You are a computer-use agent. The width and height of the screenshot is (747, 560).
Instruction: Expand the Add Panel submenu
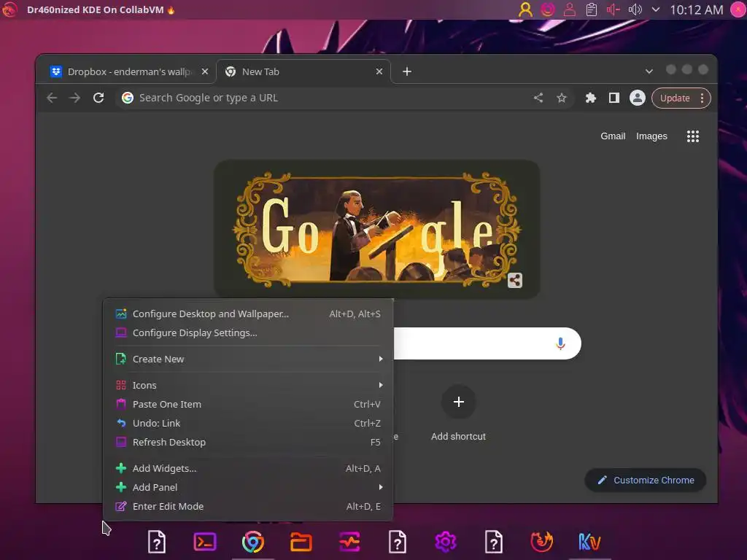[x=248, y=488]
